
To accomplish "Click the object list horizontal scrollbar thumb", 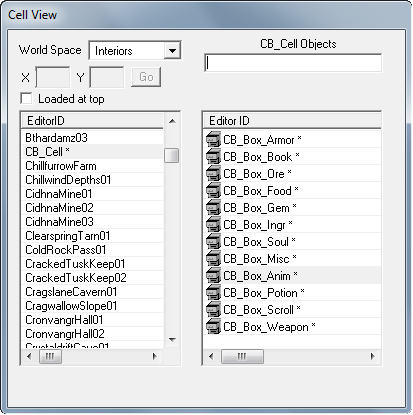I will (x=242, y=356).
